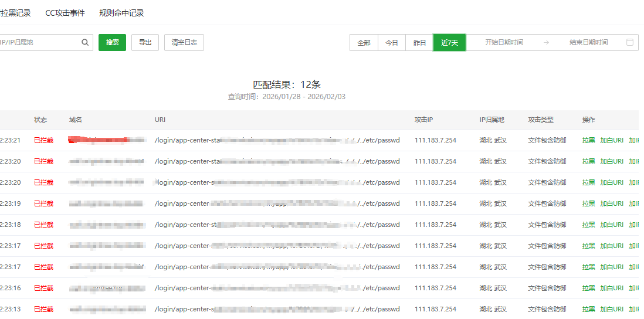This screenshot has width=644, height=319.
Task: Select the 近7天 time filter
Action: point(449,43)
